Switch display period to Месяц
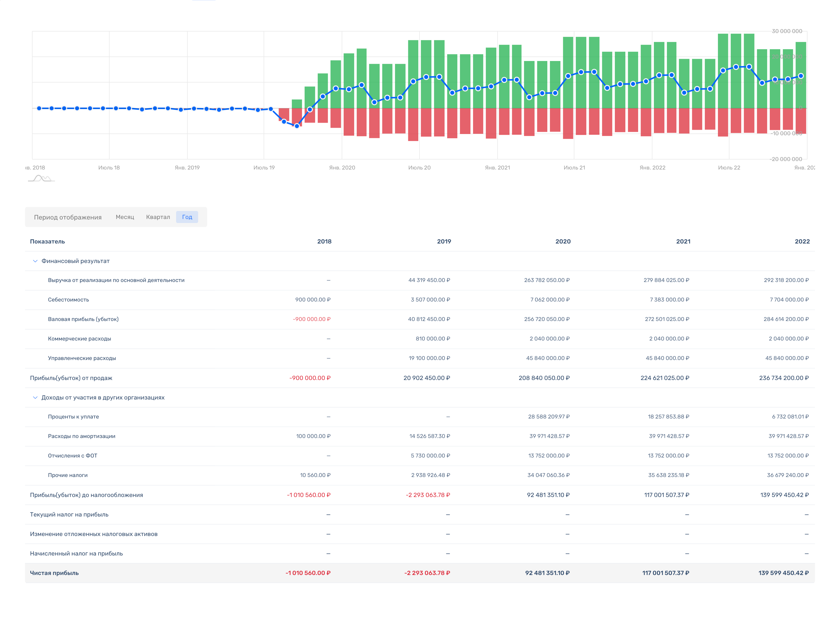The width and height of the screenshot is (840, 619). coord(125,217)
